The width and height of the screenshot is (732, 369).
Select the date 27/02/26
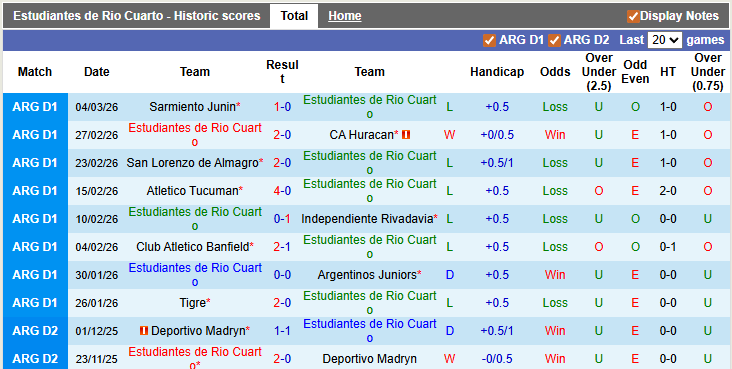[97, 135]
